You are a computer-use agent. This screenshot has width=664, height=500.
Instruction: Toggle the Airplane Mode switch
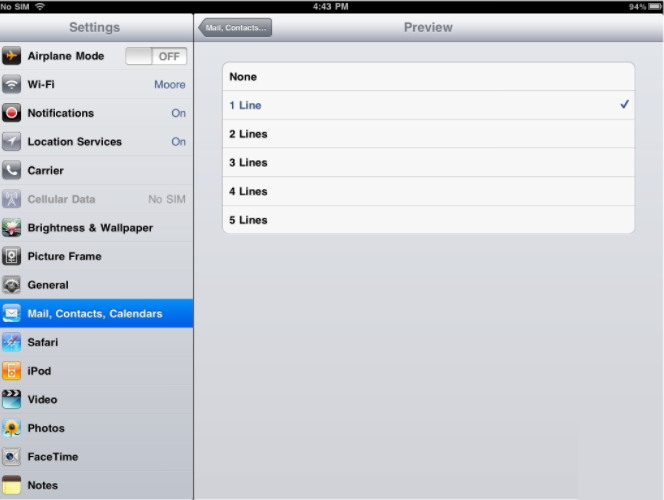154,57
